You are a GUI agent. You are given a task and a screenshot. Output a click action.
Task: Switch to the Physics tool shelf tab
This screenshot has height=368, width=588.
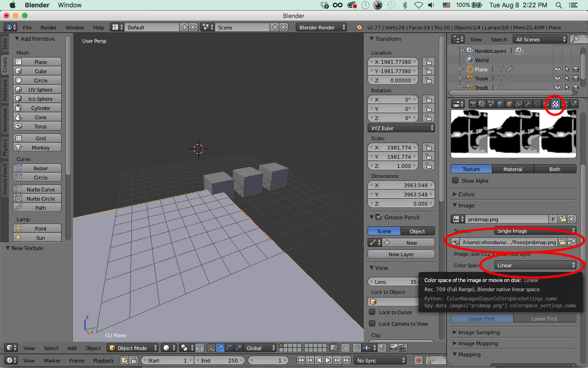pyautogui.click(x=5, y=148)
